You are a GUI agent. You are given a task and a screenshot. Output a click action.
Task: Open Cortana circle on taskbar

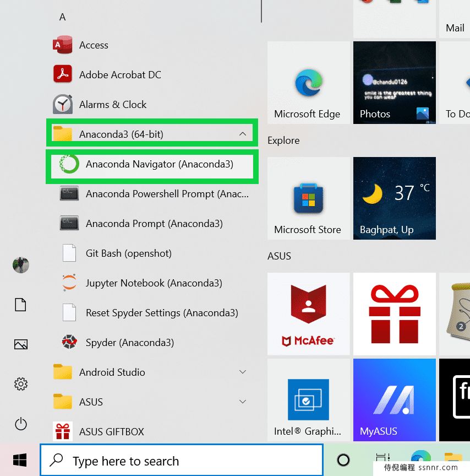point(343,460)
